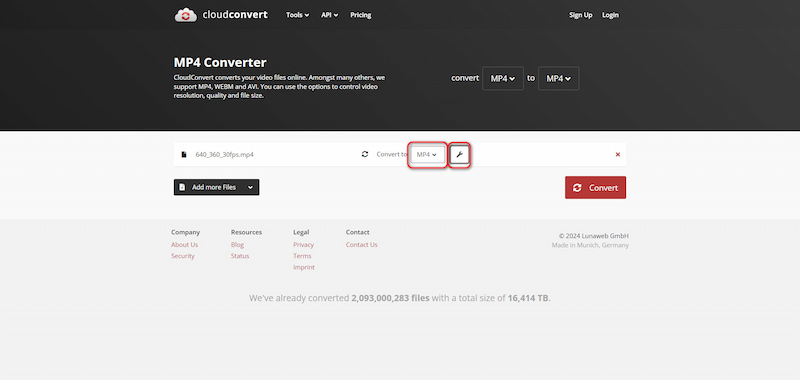
Task: Start conversion with the red Convert button
Action: pos(595,188)
